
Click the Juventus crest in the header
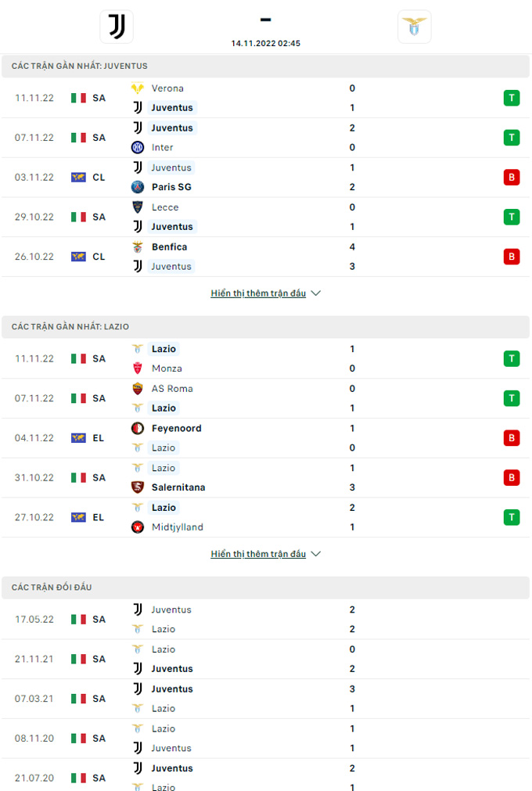click(117, 27)
